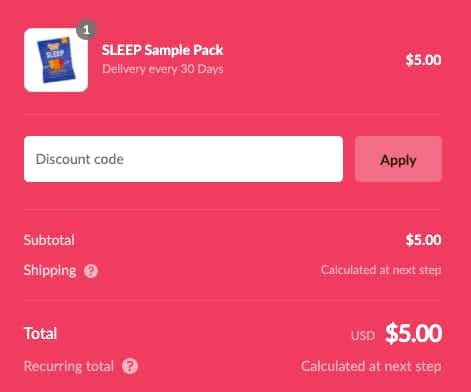Click the Delivery every 30 Days text

click(163, 69)
